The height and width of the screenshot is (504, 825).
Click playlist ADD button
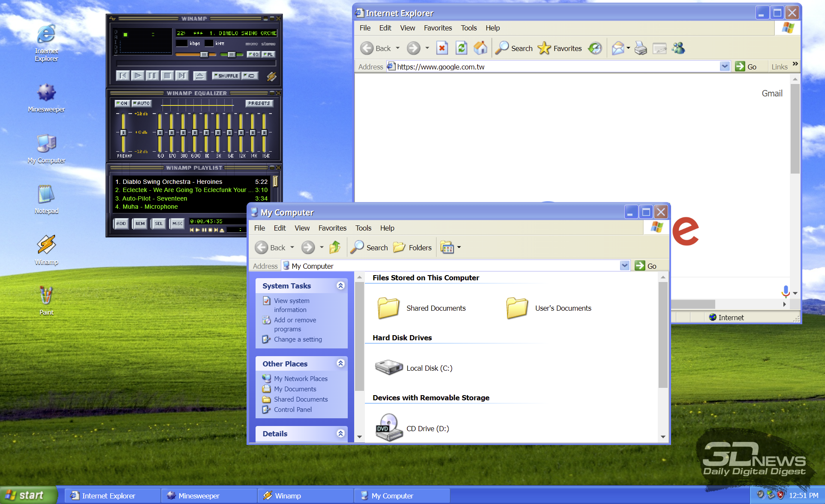[x=121, y=223]
